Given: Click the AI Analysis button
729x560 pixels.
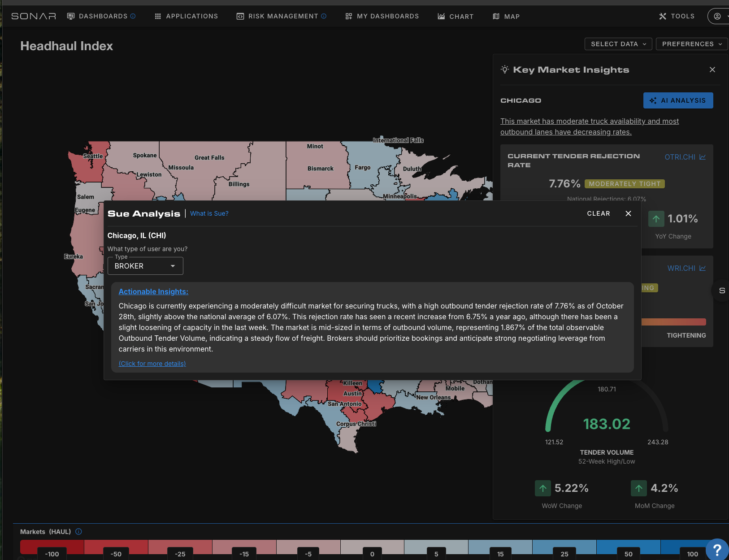Looking at the screenshot, I should click(678, 100).
